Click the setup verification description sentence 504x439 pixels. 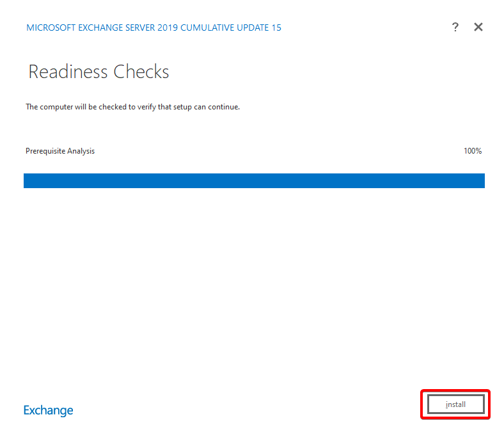[132, 107]
